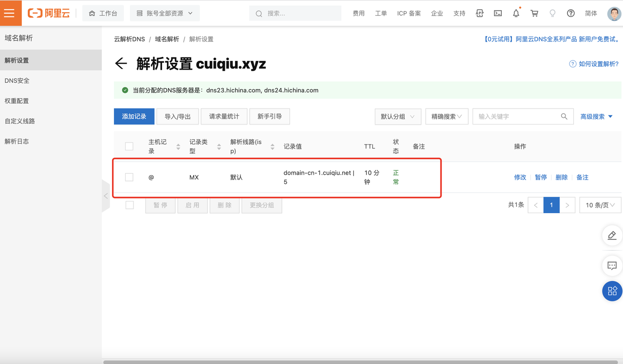Image resolution: width=623 pixels, height=364 pixels.
Task: Click the floating edit feedback icon
Action: pyautogui.click(x=612, y=236)
